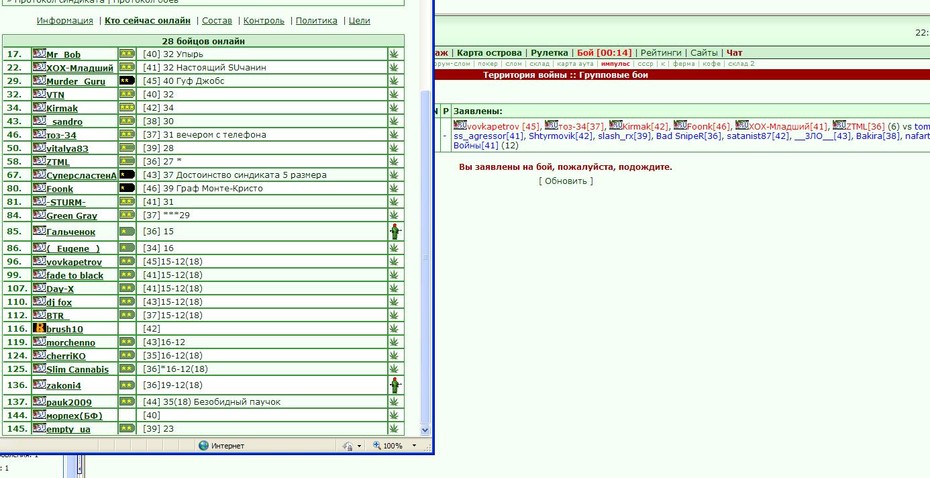
Task: Open the morchenno player profile
Action: coord(71,342)
